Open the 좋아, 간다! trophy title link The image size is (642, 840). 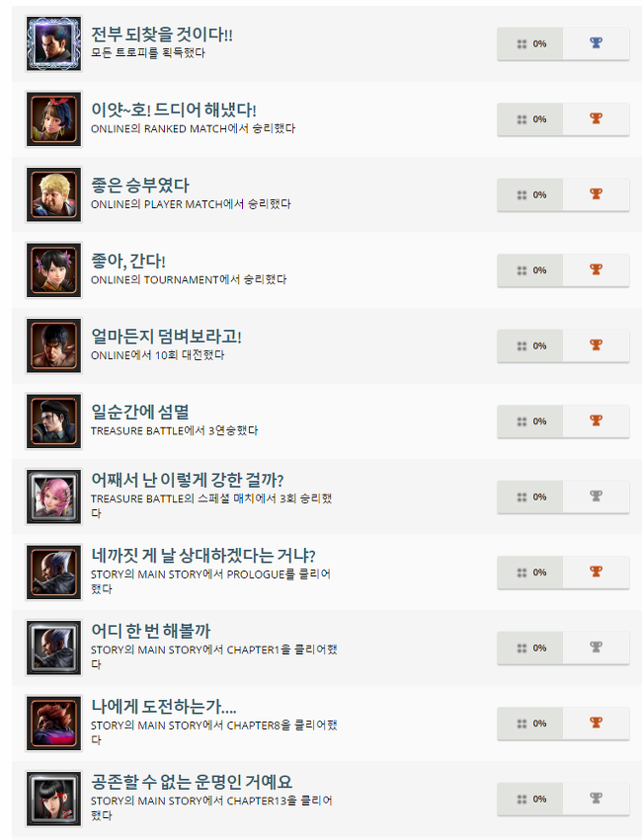128,261
